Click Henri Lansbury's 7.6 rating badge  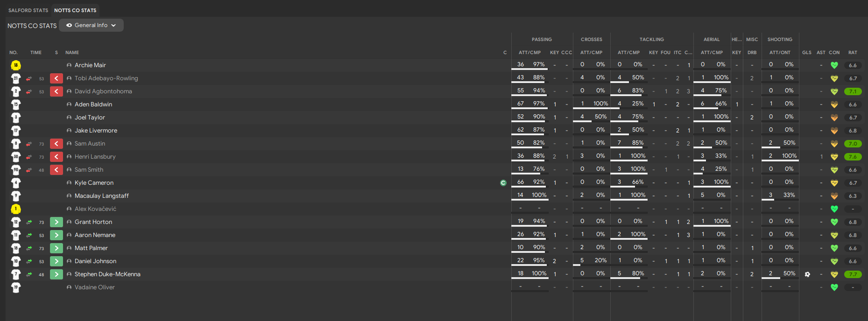tap(853, 157)
